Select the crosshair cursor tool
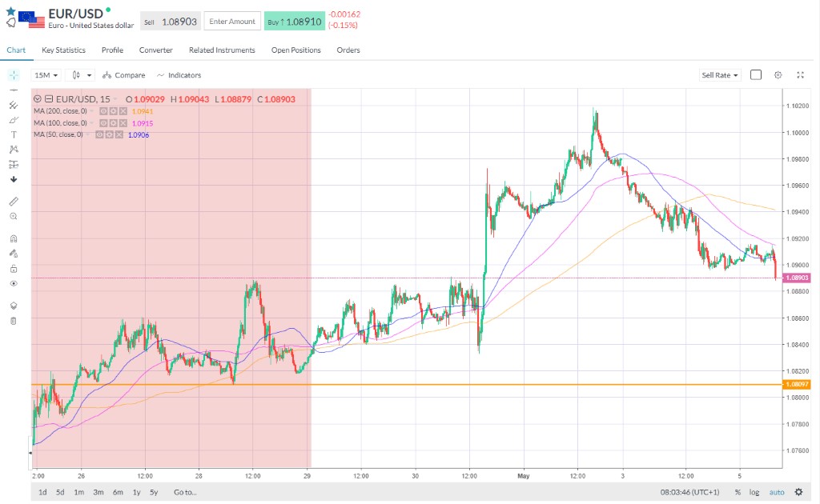Image resolution: width=820 pixels, height=504 pixels. point(14,74)
